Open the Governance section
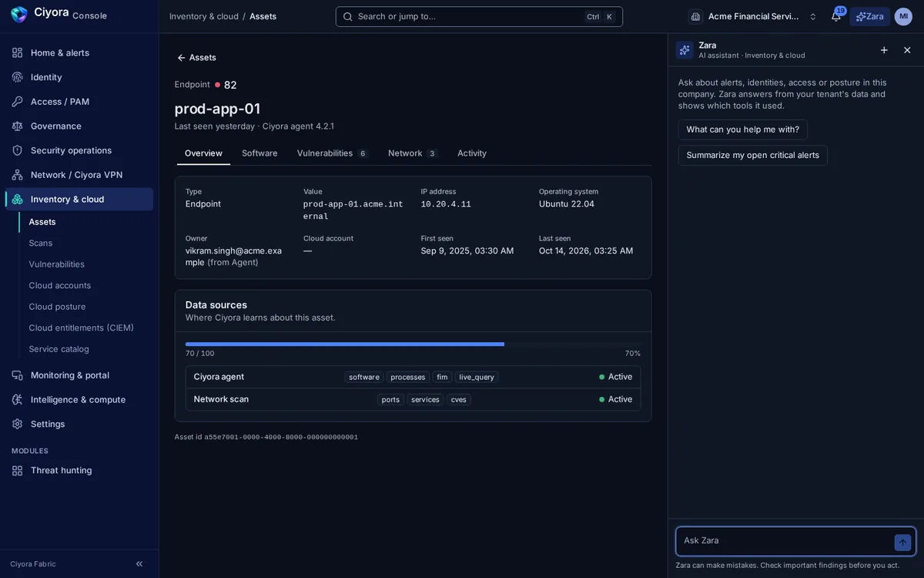The width and height of the screenshot is (924, 578). click(x=79, y=126)
